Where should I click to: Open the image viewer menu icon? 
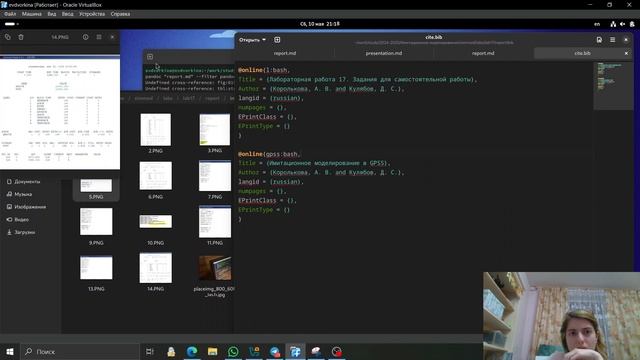point(99,37)
